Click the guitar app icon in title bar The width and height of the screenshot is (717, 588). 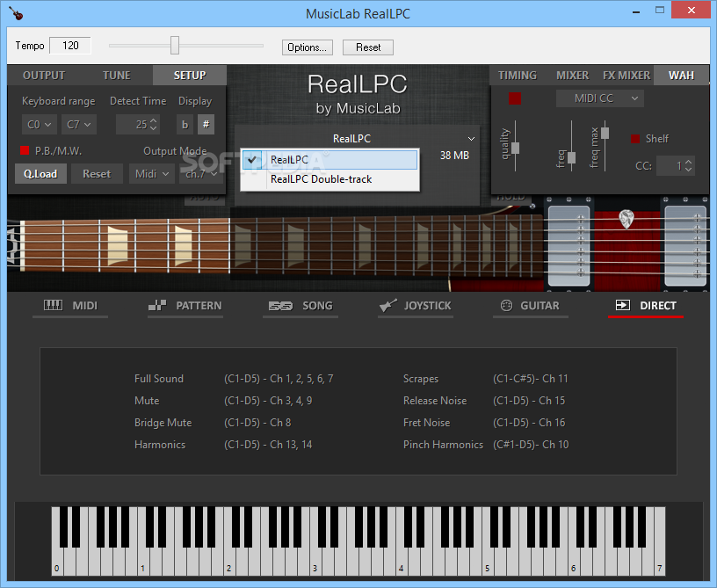tap(16, 13)
